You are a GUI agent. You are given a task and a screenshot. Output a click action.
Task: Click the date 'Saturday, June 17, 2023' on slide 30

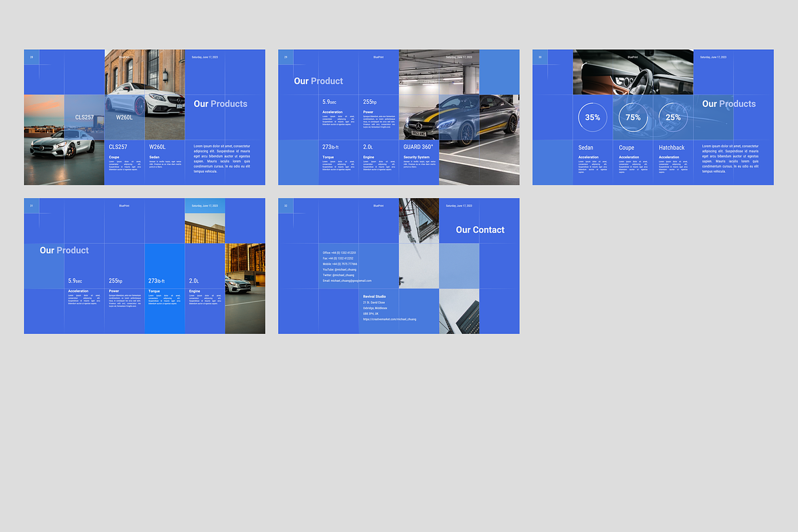click(714, 57)
